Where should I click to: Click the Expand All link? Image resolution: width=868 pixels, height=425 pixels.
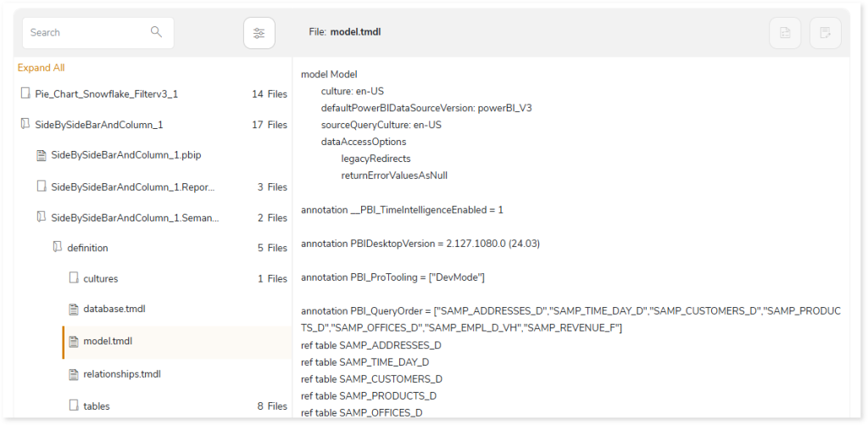coord(41,68)
